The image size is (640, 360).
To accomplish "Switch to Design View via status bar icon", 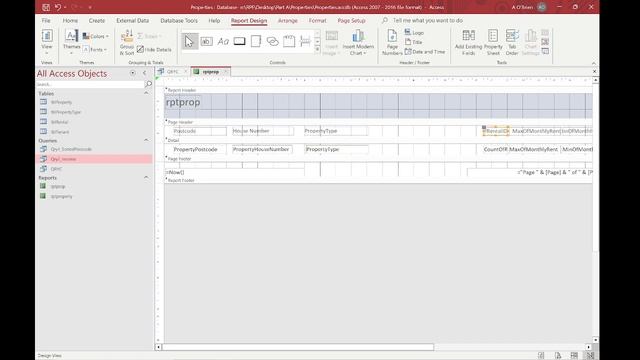I will [590, 356].
